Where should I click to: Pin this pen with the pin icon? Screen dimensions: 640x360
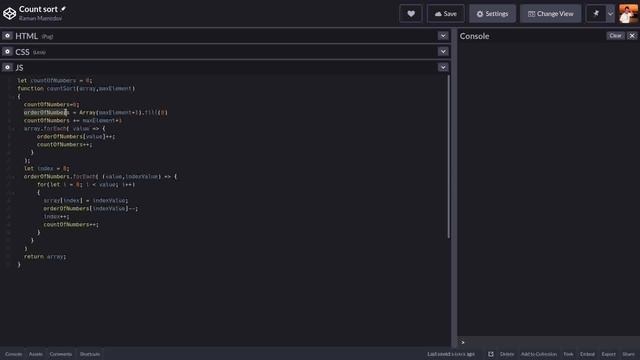pos(596,14)
